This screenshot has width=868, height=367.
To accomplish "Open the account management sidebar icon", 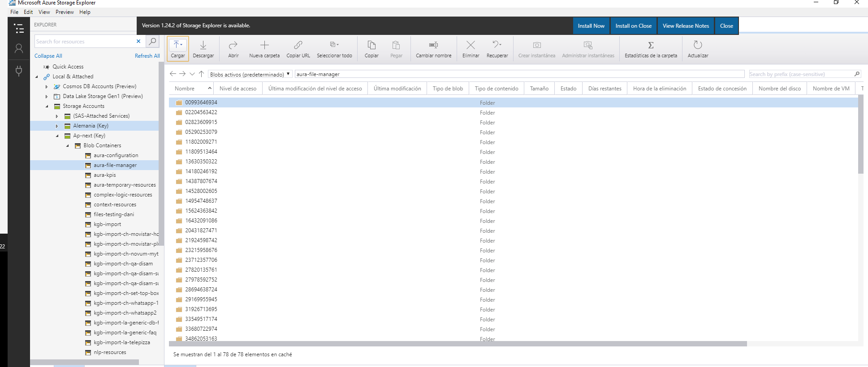I will click(x=19, y=48).
